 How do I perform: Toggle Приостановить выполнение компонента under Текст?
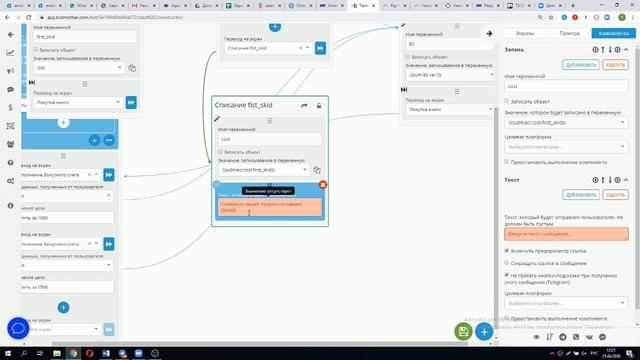click(507, 318)
